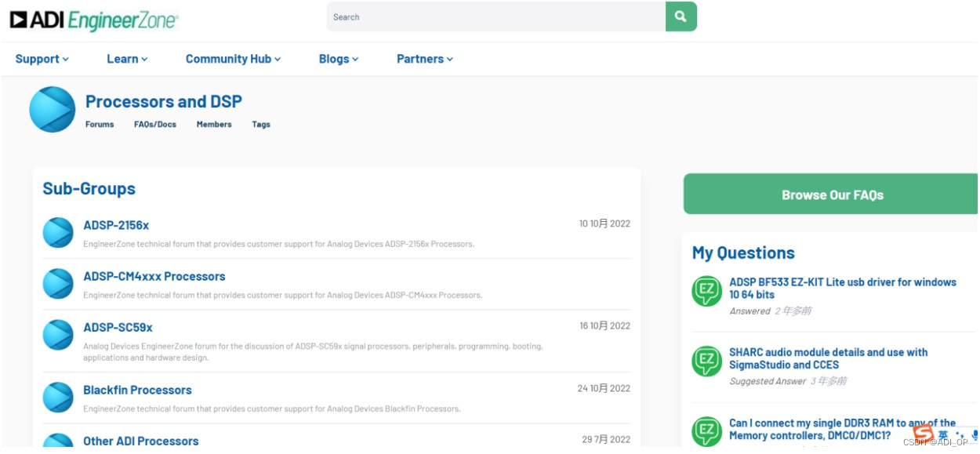
Task: Click the ADSP-2156x blue play icon
Action: [x=58, y=233]
